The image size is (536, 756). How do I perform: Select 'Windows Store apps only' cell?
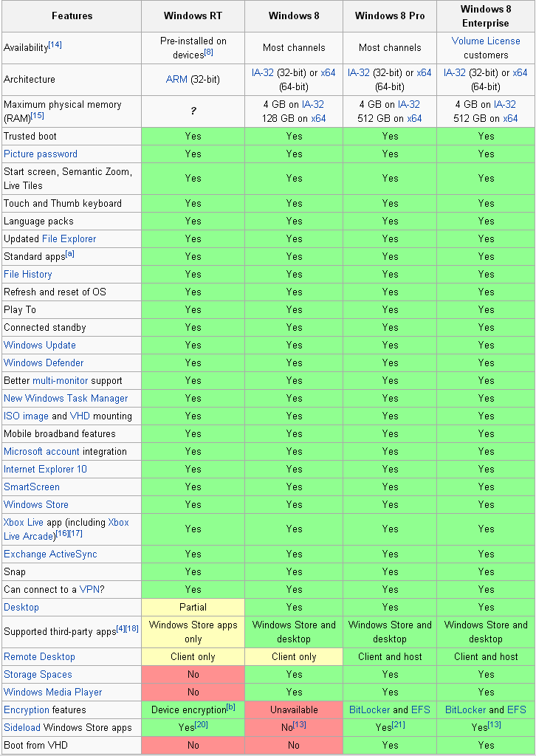click(x=193, y=632)
